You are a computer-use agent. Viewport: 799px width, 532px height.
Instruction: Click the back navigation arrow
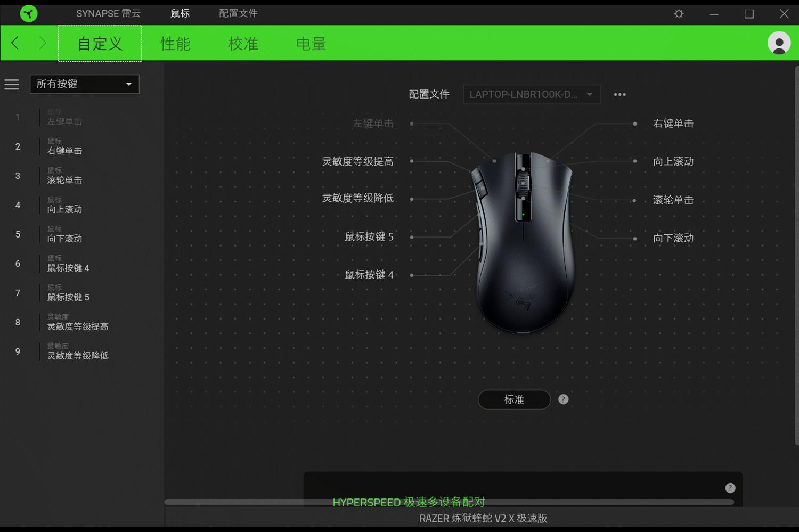coord(15,43)
